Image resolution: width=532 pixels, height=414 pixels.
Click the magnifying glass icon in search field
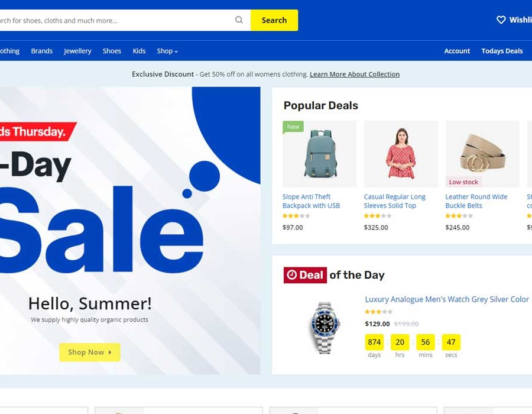[239, 20]
